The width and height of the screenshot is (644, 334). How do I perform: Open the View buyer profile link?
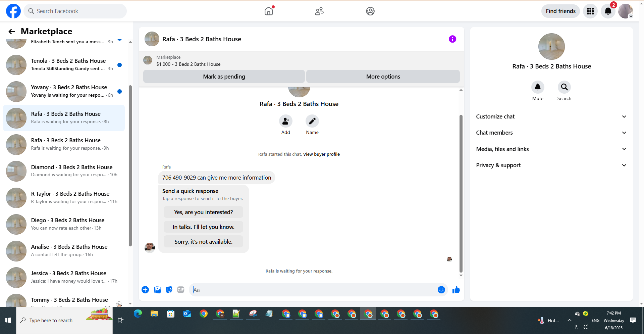(x=321, y=154)
